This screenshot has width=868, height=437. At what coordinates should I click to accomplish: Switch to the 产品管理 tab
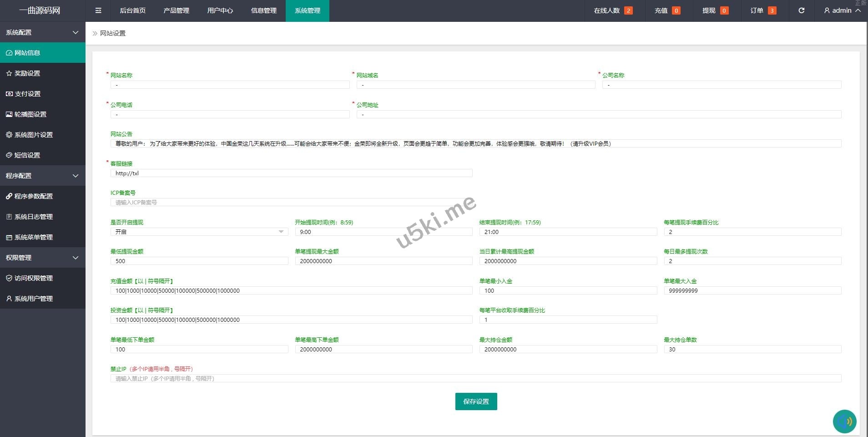point(176,10)
